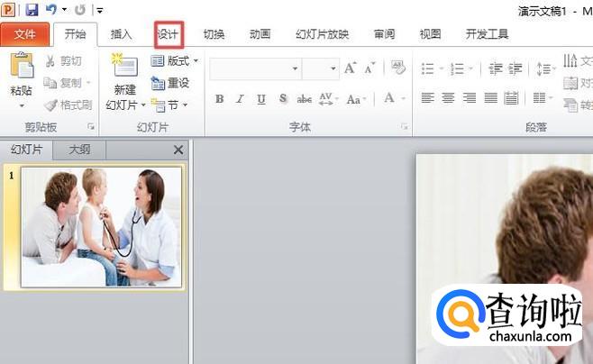Open the font size dropdown arrow
The width and height of the screenshot is (593, 364).
[333, 68]
